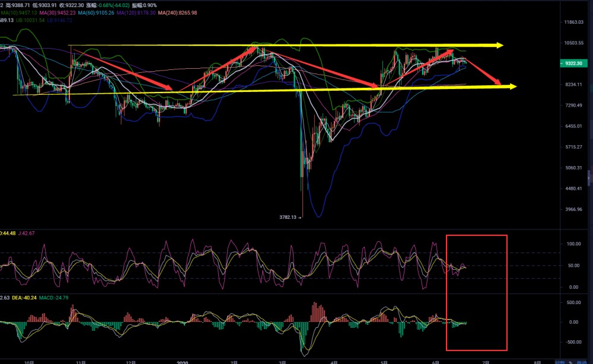Click the red rectangle annotation box
Image resolution: width=593 pixels, height=364 pixels.
point(477,235)
